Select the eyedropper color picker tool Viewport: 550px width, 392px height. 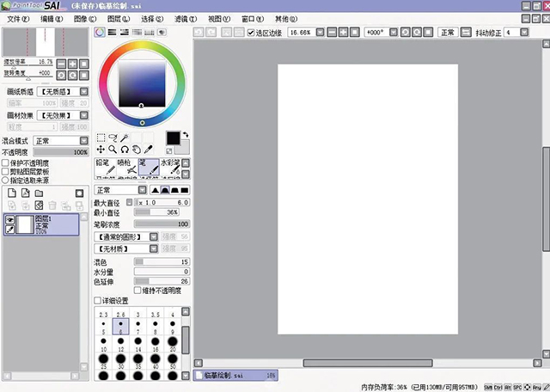[149, 150]
